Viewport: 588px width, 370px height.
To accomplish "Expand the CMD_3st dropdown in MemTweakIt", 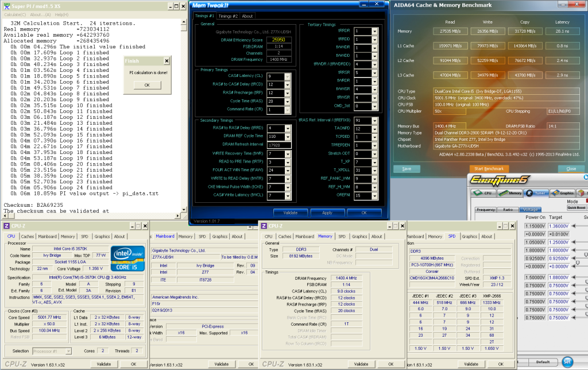I will click(x=374, y=106).
